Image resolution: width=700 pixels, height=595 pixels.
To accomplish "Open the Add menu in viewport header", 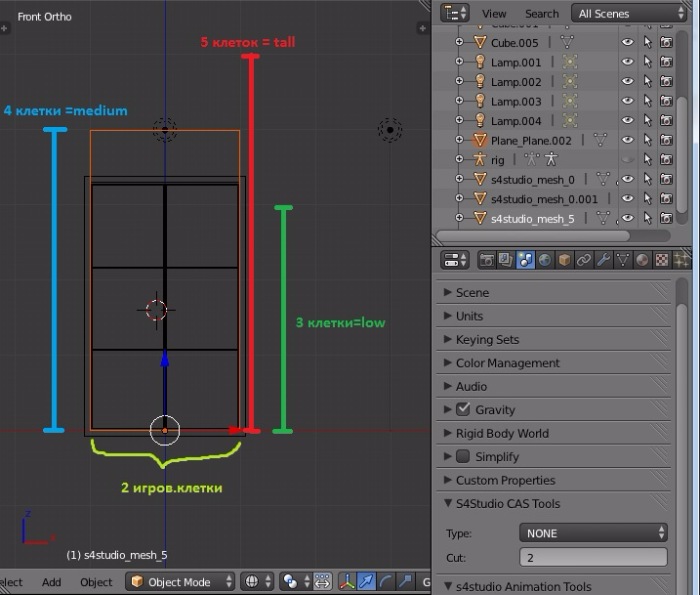I will pyautogui.click(x=51, y=582).
